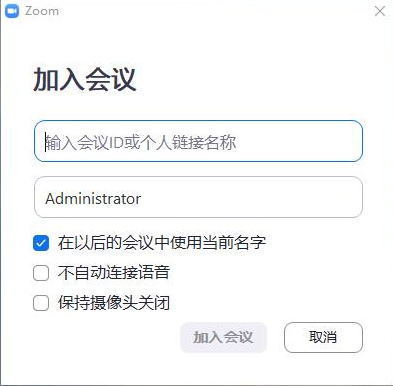
Task: Click the label text 保持摄像头关闭
Action: pos(114,303)
